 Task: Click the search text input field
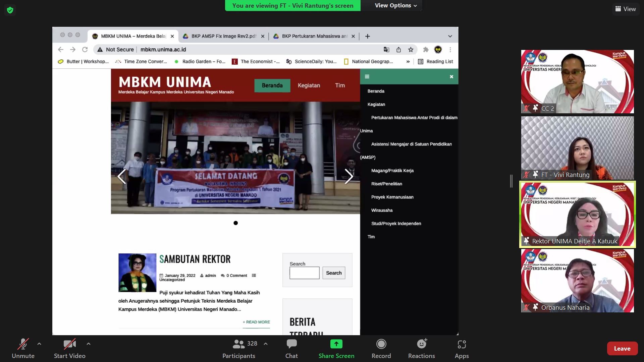click(x=305, y=273)
